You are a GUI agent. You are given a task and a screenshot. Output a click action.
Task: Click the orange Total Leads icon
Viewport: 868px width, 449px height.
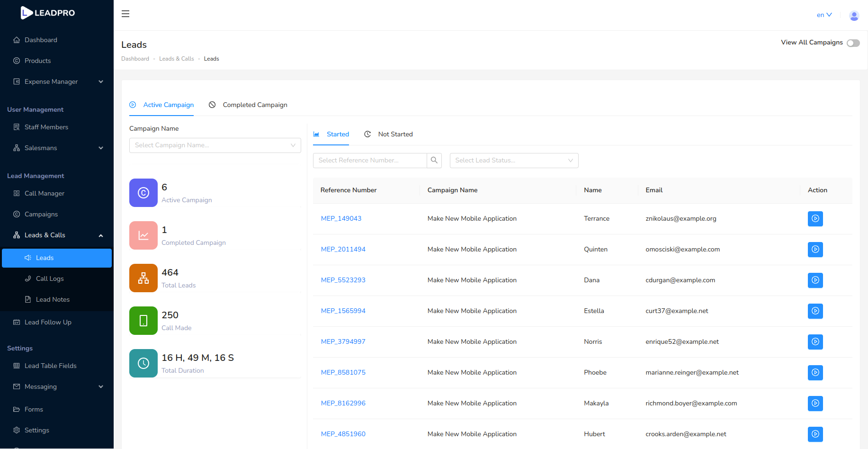pos(143,278)
